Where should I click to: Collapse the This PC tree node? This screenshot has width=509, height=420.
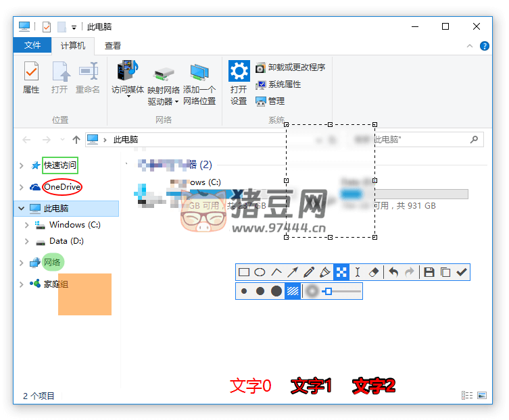point(22,208)
